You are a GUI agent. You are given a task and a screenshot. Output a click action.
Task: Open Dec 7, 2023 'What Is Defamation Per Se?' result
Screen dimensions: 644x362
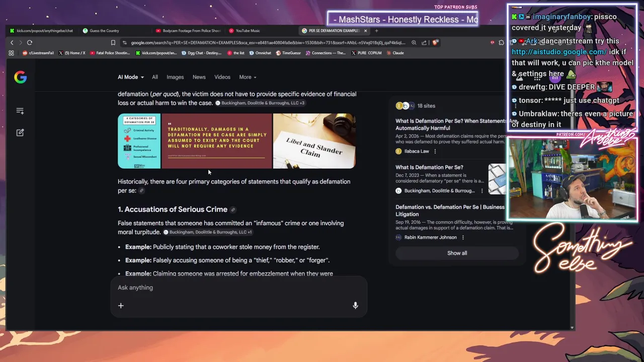point(429,167)
